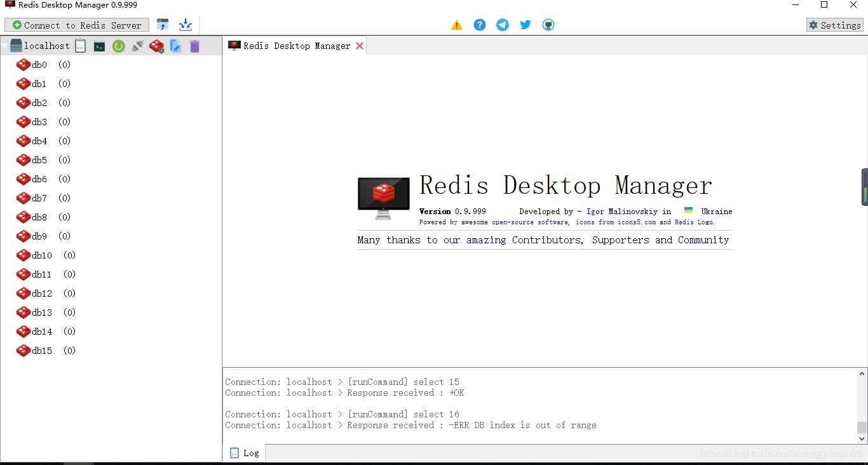Open the Log tab at the bottom

(x=245, y=453)
